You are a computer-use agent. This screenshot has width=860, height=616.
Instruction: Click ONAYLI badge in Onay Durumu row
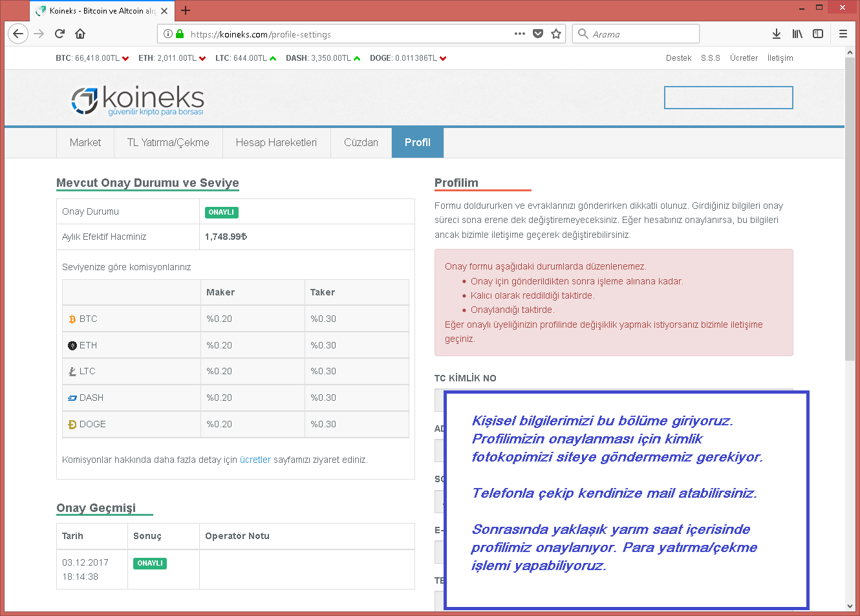coord(222,212)
